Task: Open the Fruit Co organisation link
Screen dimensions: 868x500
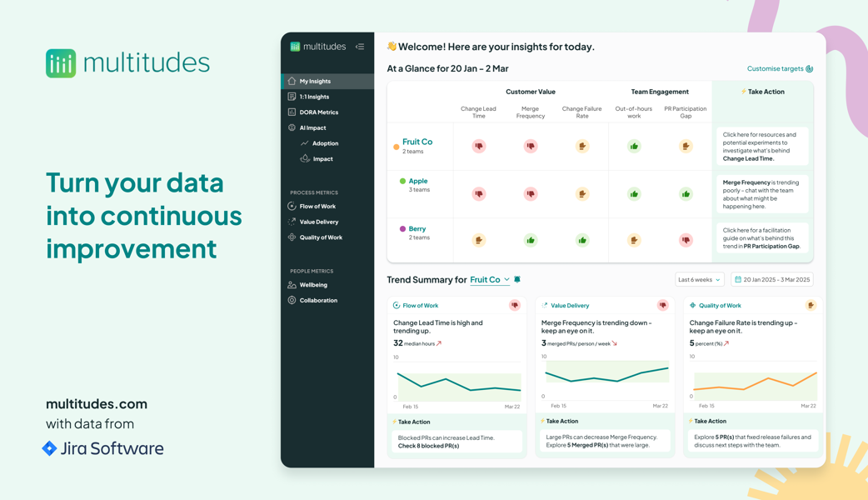Action: click(417, 142)
